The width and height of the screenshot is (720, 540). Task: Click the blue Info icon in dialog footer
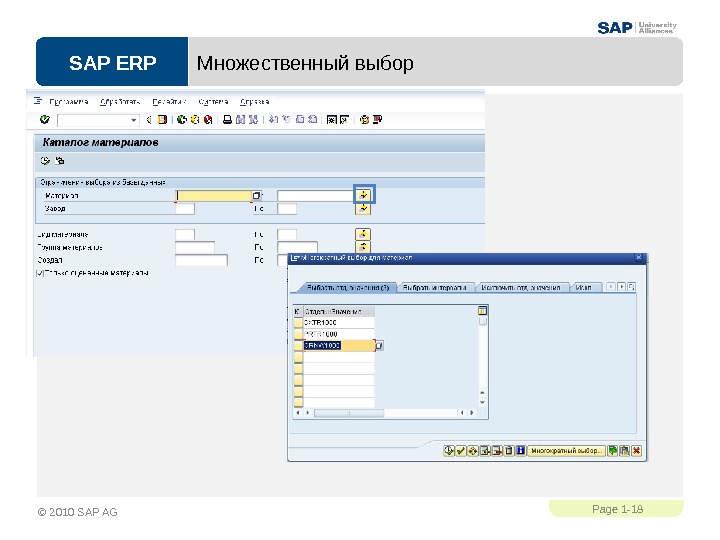(x=521, y=451)
